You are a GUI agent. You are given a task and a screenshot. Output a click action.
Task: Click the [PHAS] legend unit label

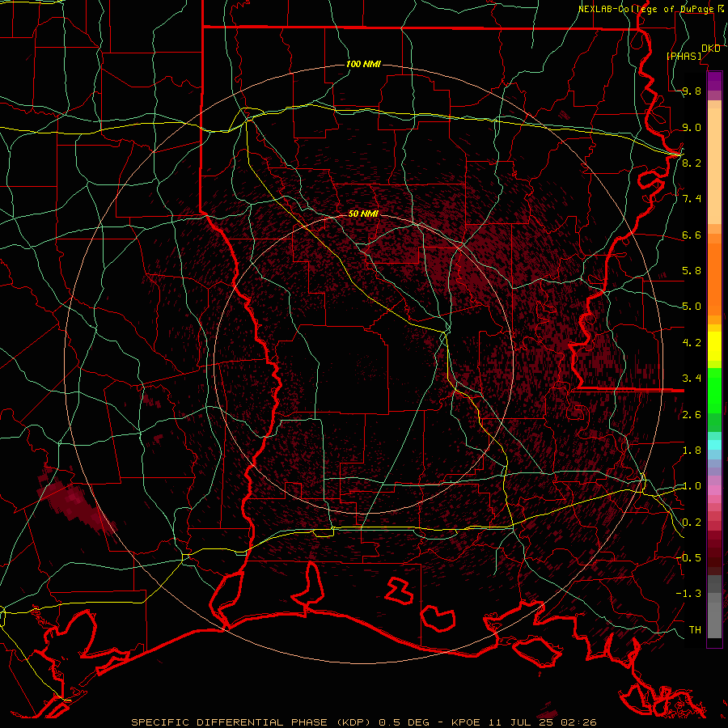click(684, 56)
